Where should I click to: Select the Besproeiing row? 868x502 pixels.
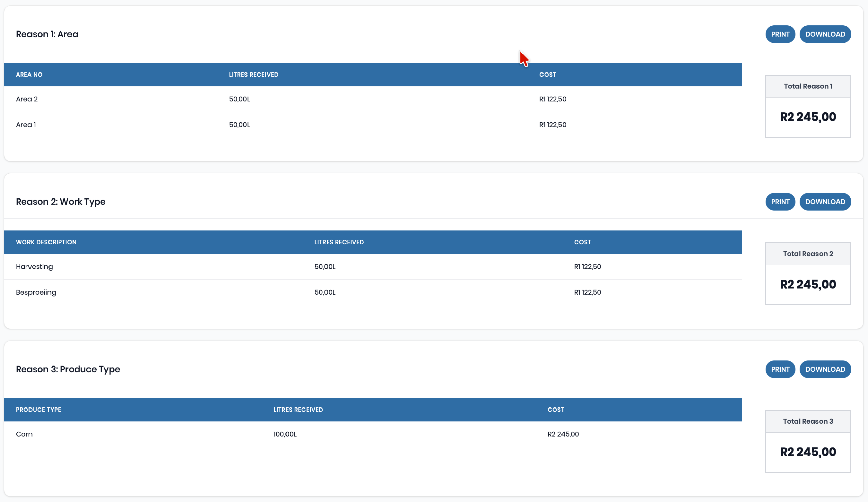(373, 292)
